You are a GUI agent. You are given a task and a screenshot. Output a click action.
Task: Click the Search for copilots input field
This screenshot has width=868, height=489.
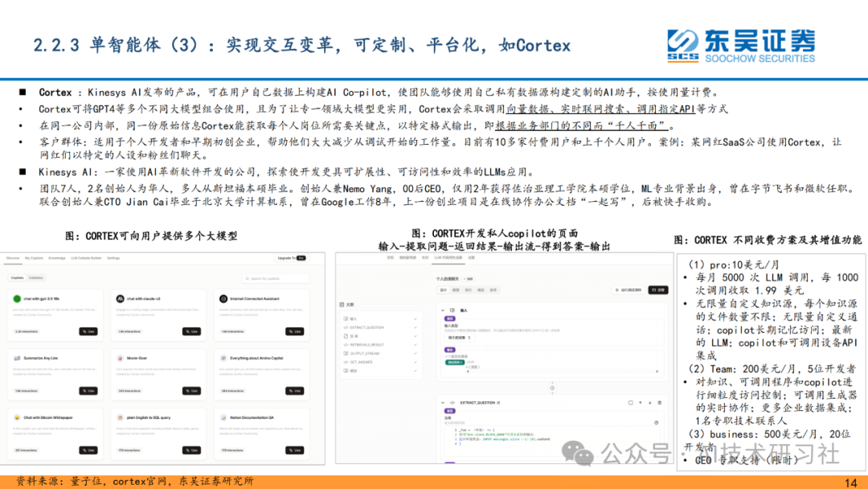[276, 279]
